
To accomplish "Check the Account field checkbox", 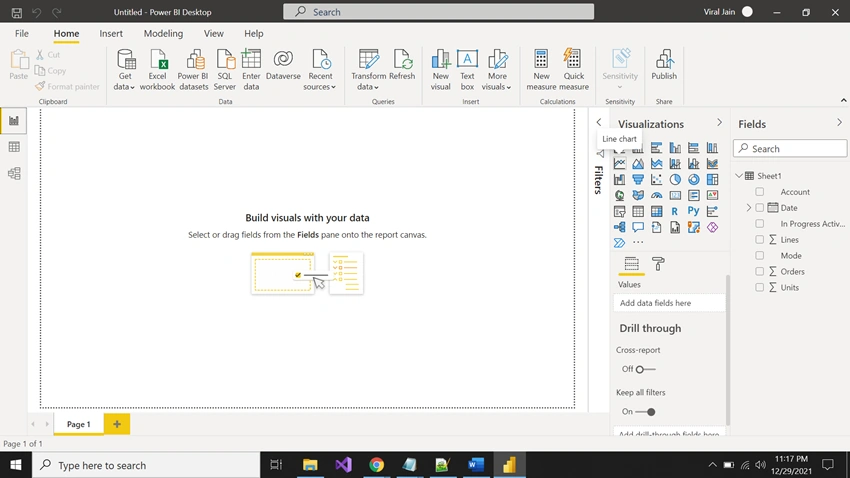I will (759, 192).
